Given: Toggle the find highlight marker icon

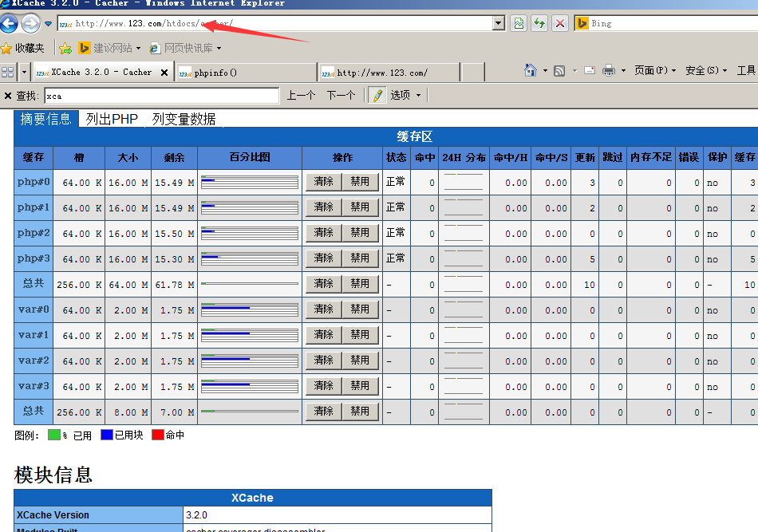Looking at the screenshot, I should pyautogui.click(x=377, y=95).
